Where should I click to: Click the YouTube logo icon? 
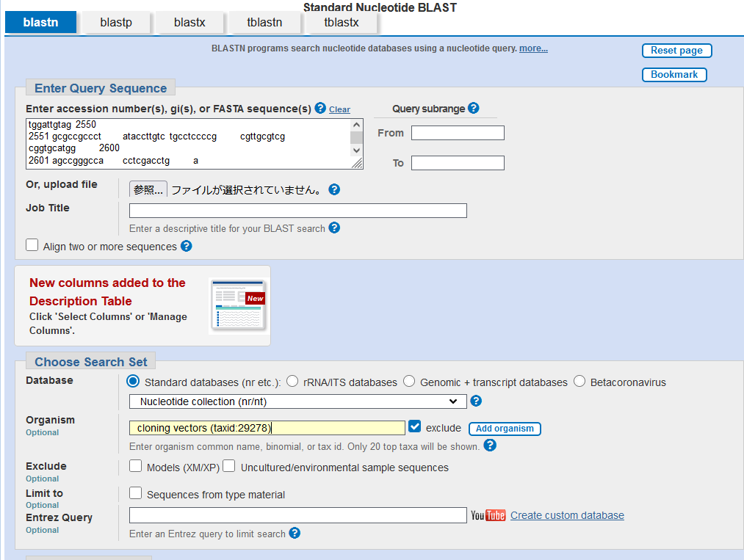[x=488, y=515]
